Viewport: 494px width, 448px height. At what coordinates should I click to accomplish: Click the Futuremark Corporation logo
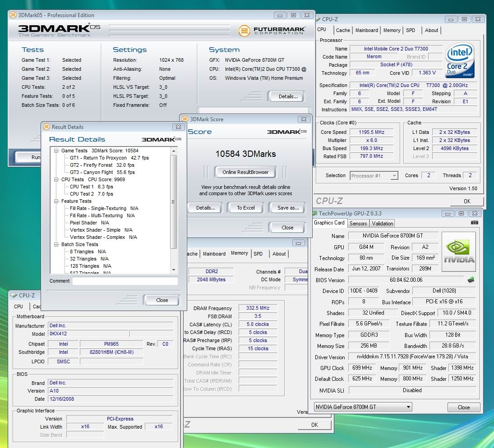click(x=272, y=31)
